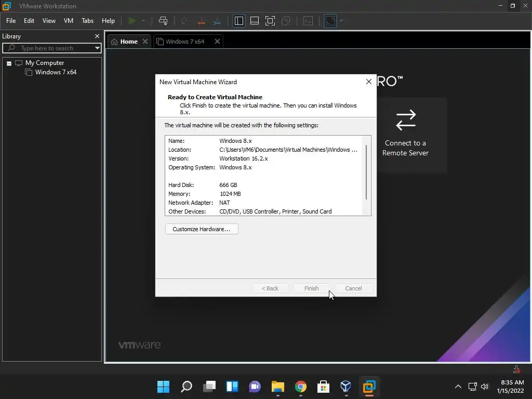Click the VMware logo in title bar
The width and height of the screenshot is (532, 399).
point(7,6)
